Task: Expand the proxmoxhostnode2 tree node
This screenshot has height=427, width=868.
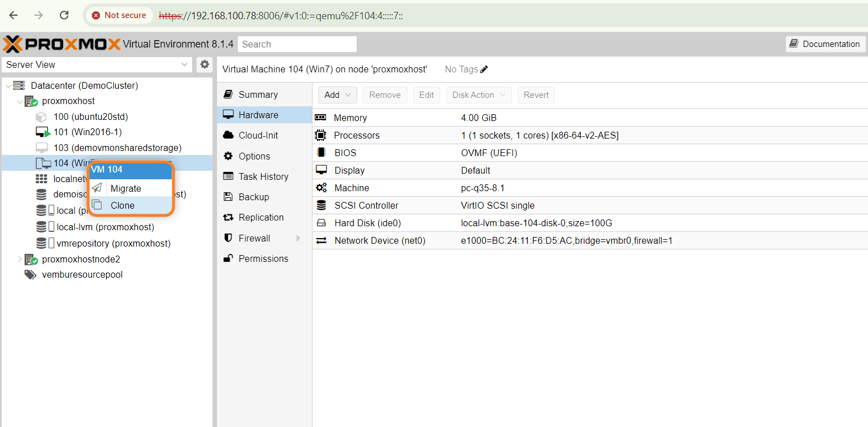Action: pos(20,260)
